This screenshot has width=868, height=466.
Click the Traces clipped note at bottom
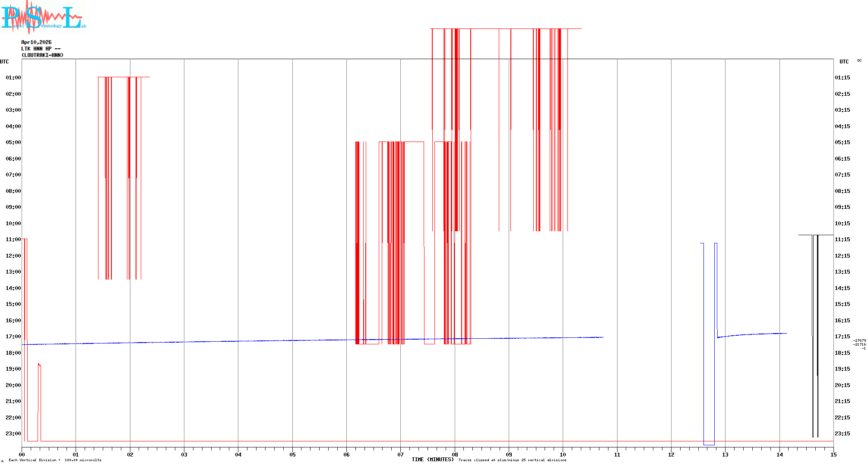pyautogui.click(x=512, y=460)
